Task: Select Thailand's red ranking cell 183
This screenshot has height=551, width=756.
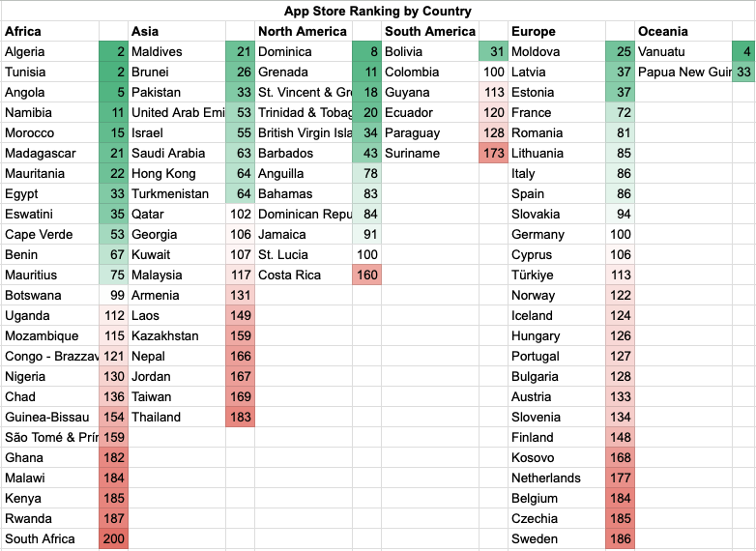Action: coord(241,418)
